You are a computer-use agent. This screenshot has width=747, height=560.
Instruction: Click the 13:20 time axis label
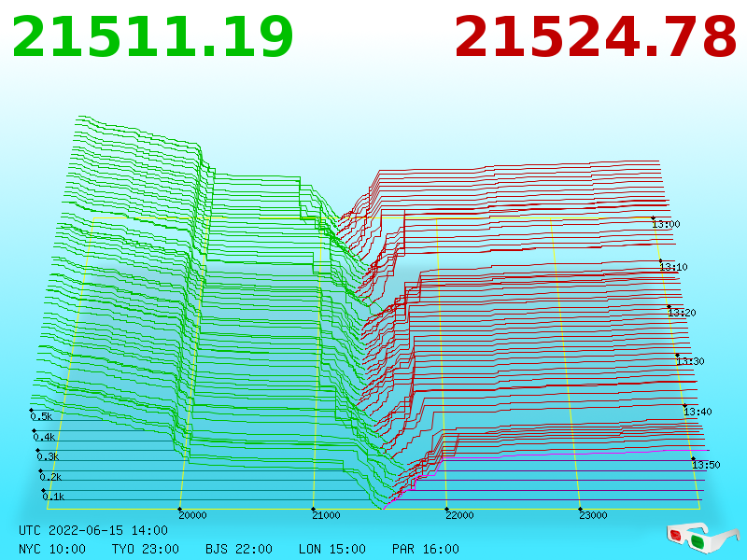pyautogui.click(x=682, y=313)
